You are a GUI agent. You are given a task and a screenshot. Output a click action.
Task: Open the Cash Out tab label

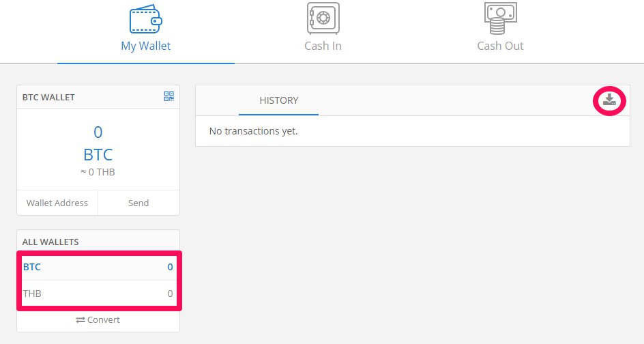(500, 46)
